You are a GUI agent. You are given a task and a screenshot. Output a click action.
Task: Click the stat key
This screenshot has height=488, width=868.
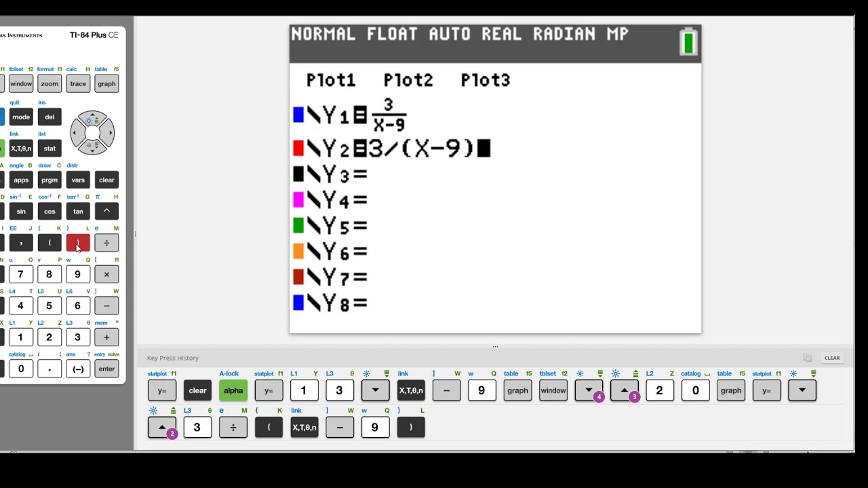(x=50, y=148)
